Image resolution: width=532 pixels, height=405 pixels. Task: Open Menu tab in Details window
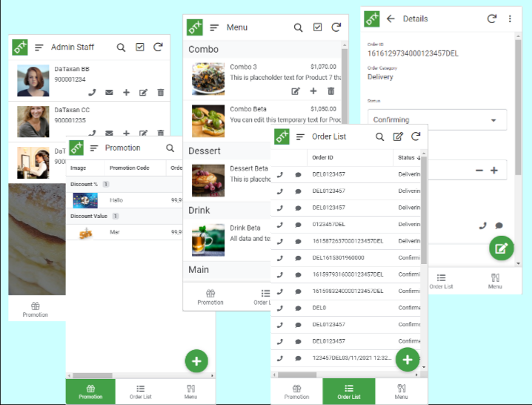(495, 281)
